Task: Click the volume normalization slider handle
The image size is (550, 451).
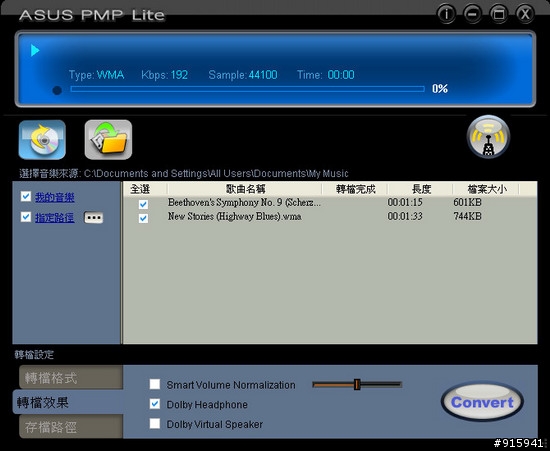Action: (357, 384)
